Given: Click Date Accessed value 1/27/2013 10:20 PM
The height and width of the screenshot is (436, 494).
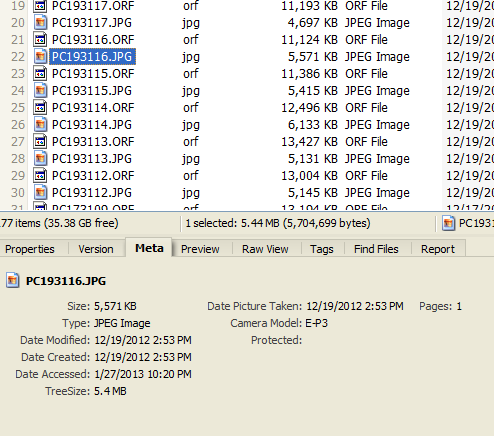Looking at the screenshot, I should 143,374.
